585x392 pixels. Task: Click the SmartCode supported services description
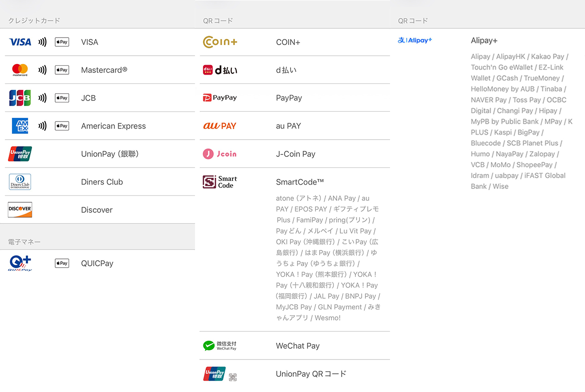coord(328,258)
